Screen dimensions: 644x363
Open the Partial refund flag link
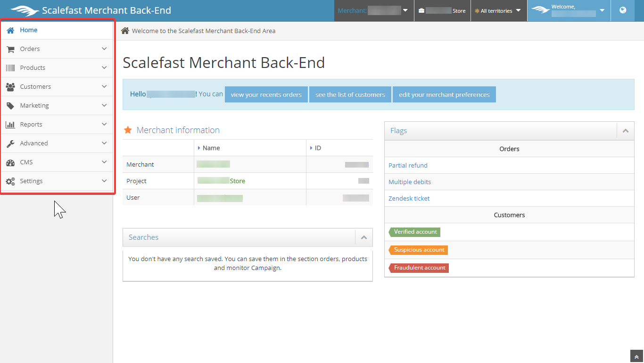point(408,166)
